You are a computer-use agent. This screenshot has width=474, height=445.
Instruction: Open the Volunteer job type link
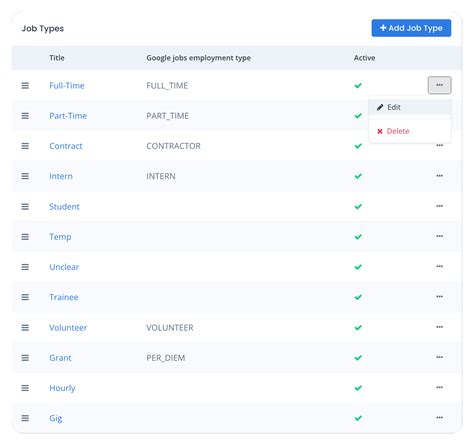pos(68,327)
